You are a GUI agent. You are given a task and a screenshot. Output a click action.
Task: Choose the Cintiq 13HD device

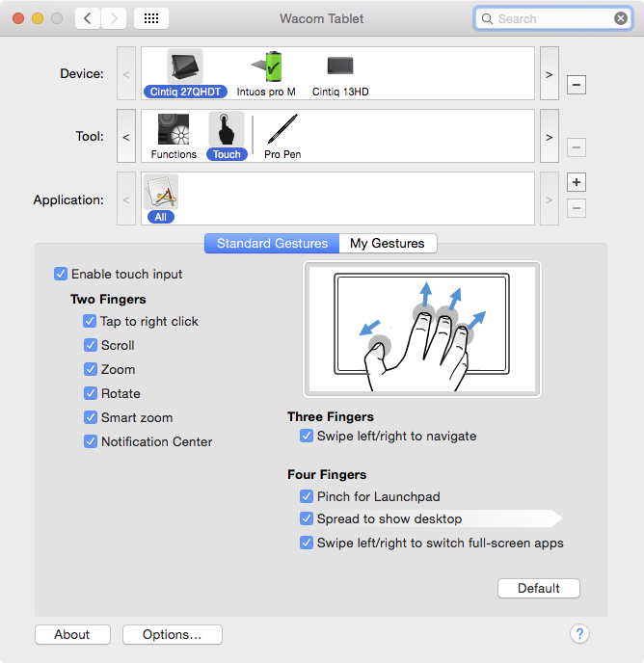(340, 74)
